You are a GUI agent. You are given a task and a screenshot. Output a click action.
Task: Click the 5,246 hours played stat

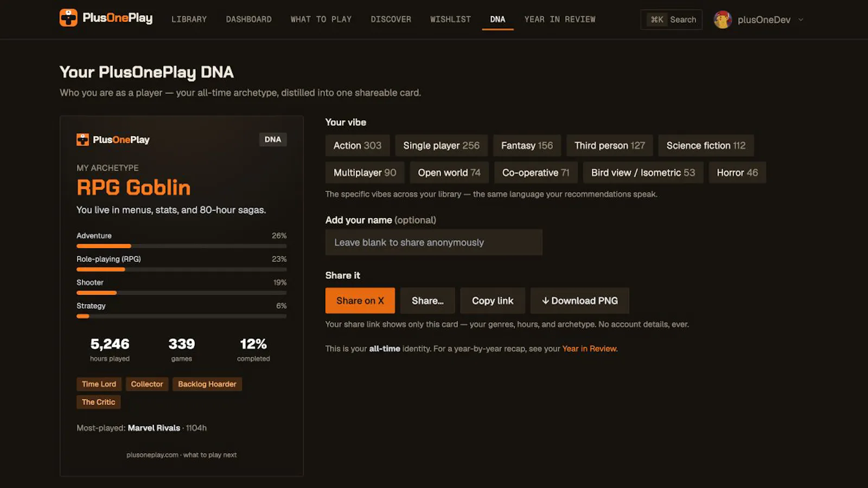[110, 350]
